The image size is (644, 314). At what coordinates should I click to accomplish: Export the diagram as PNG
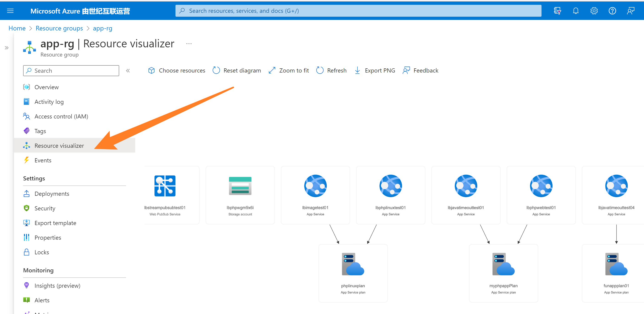pos(375,70)
